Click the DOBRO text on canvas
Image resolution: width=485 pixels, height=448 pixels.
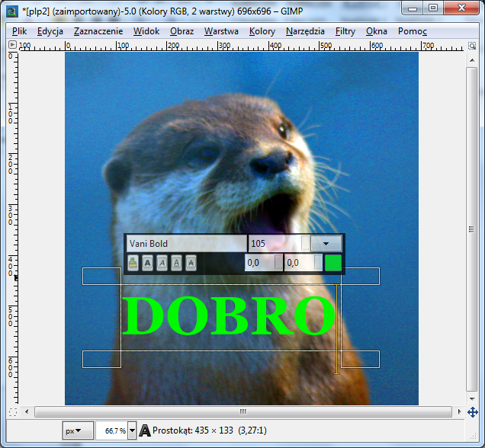229,315
